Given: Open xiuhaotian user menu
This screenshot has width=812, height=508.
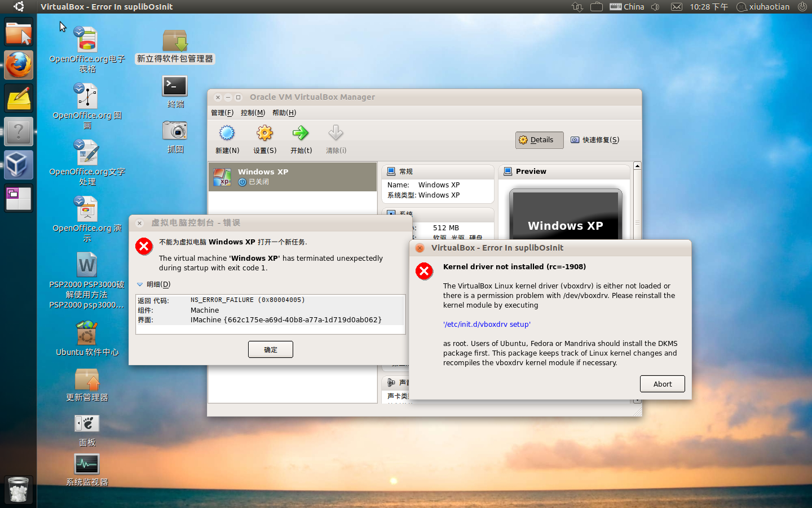Looking at the screenshot, I should [x=764, y=7].
